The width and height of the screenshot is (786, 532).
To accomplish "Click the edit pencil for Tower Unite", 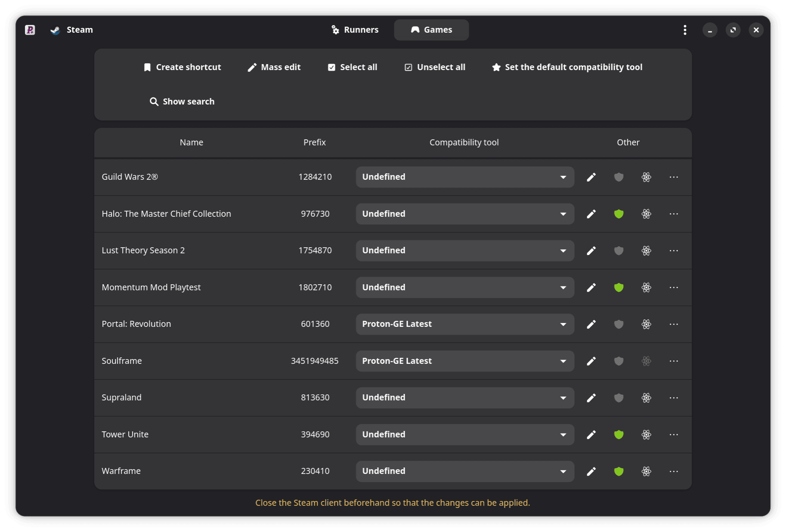I will [591, 434].
